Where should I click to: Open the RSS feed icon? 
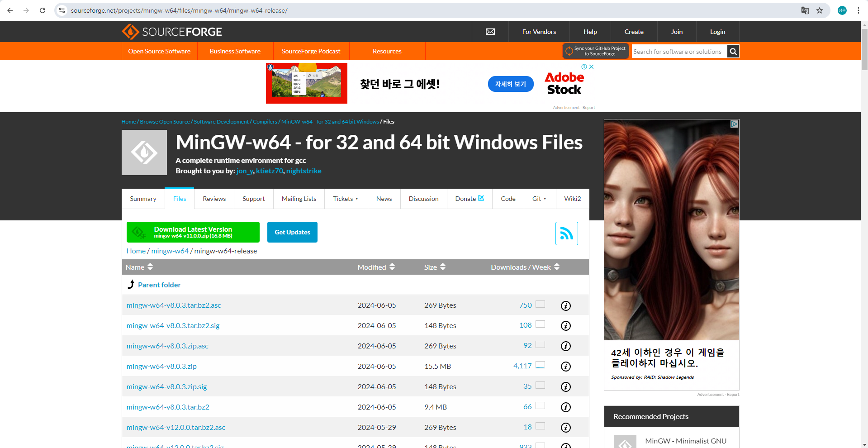click(567, 234)
